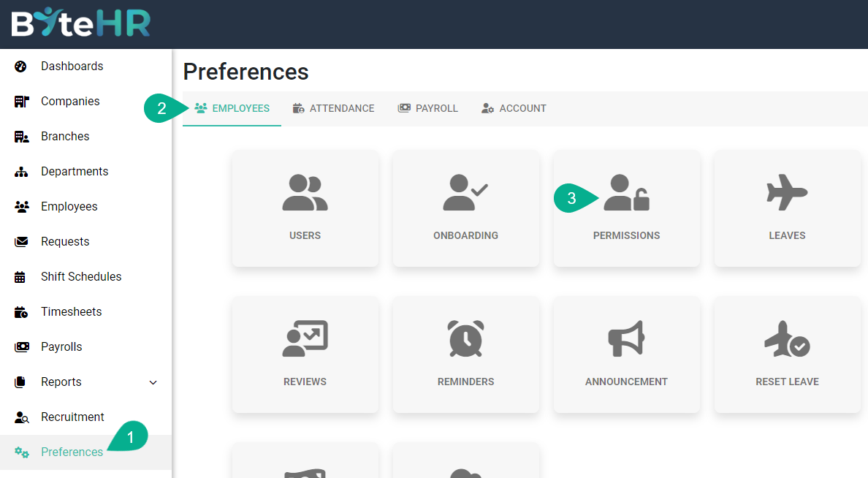Screen dimensions: 868x478
Task: Switch to the ATTENDANCE tab
Action: [333, 108]
